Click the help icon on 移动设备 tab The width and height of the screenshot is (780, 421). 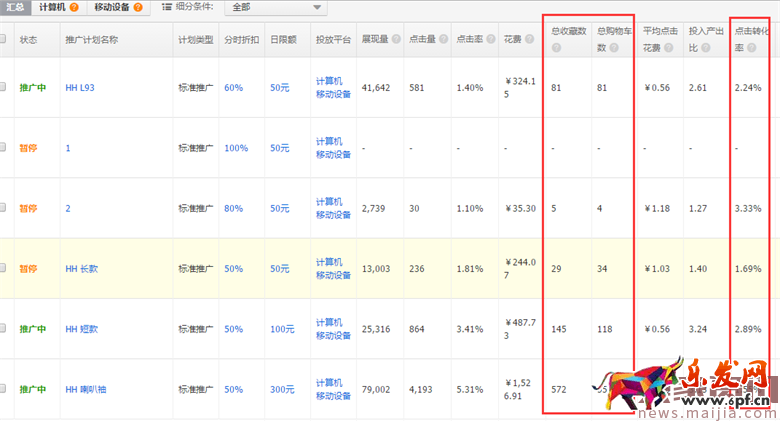(137, 8)
